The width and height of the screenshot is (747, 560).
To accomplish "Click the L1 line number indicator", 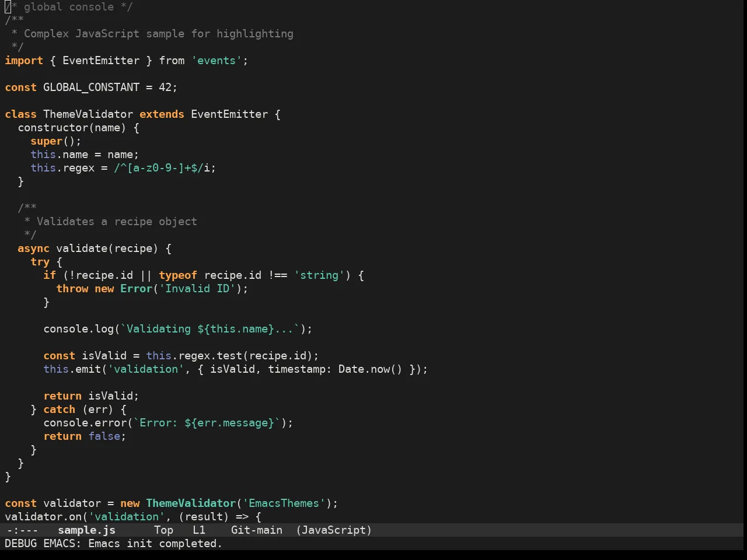I will coord(199,530).
